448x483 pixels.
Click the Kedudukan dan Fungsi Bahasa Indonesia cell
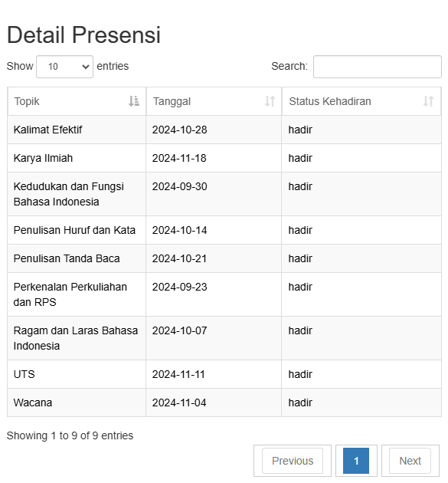[77, 194]
